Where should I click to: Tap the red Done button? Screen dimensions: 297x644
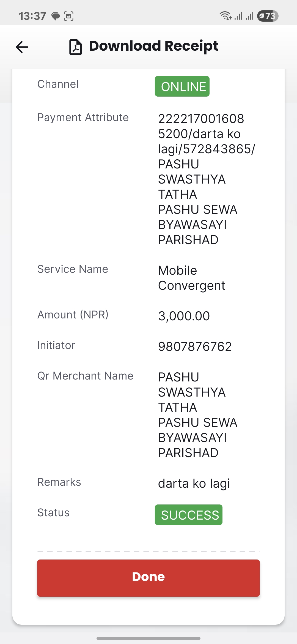click(148, 578)
